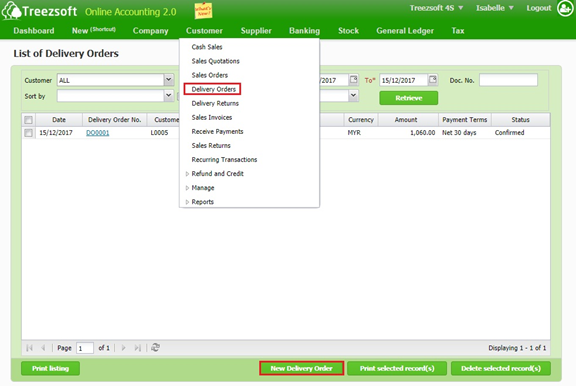The image size is (576, 386).
Task: Expand the Refund and Credit submenu
Action: (x=187, y=174)
